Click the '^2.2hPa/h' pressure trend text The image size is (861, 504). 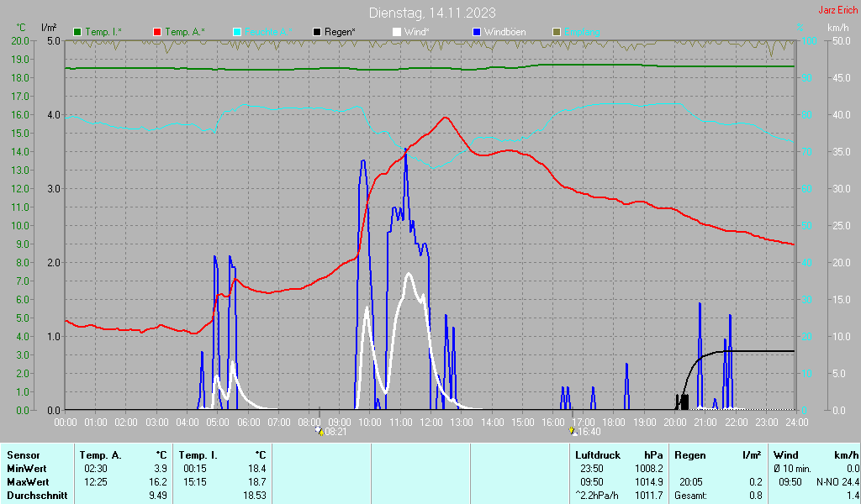coord(597,496)
